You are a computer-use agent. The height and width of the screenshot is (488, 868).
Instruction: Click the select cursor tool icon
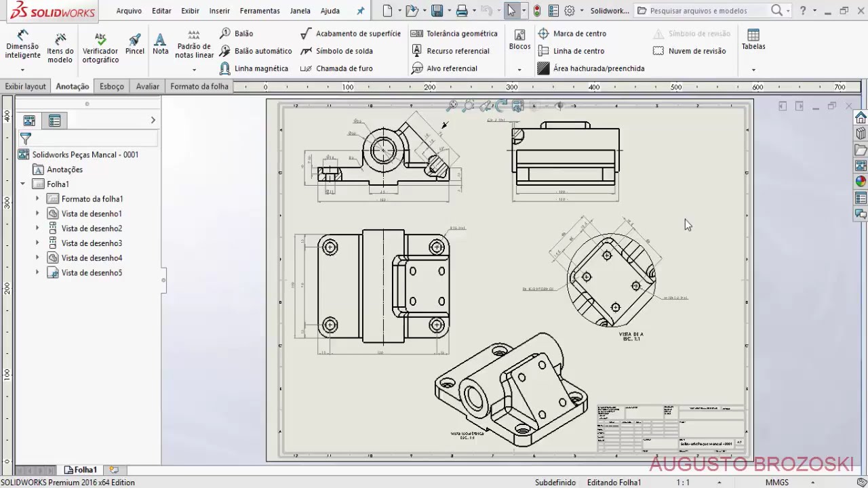pyautogui.click(x=511, y=11)
